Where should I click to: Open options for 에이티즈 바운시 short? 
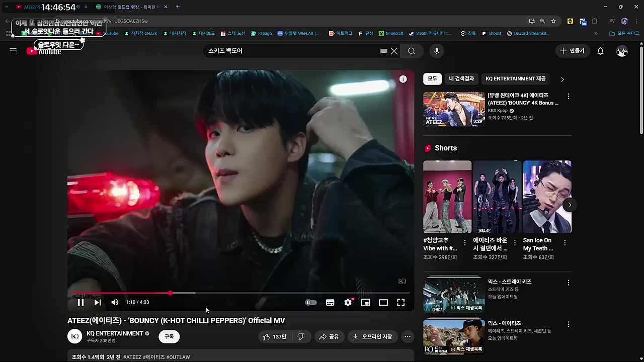coord(515,243)
